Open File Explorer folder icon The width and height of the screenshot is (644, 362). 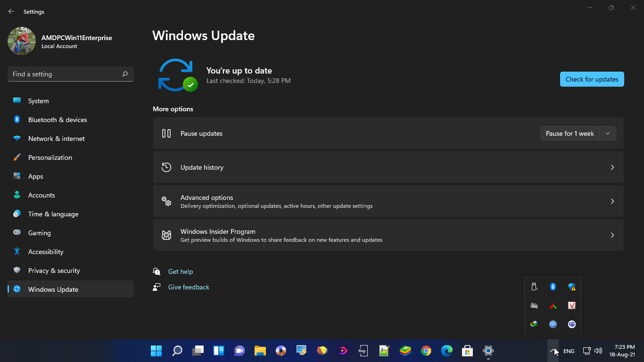pos(260,351)
